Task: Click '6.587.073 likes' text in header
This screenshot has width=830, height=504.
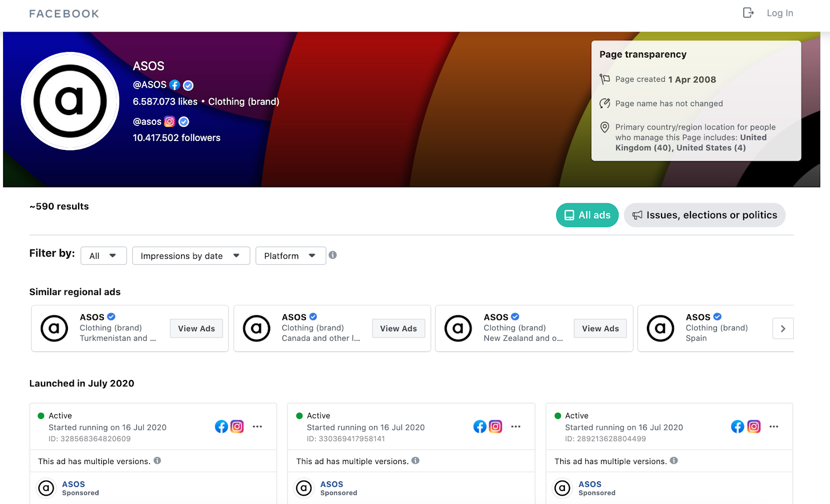Action: click(165, 102)
